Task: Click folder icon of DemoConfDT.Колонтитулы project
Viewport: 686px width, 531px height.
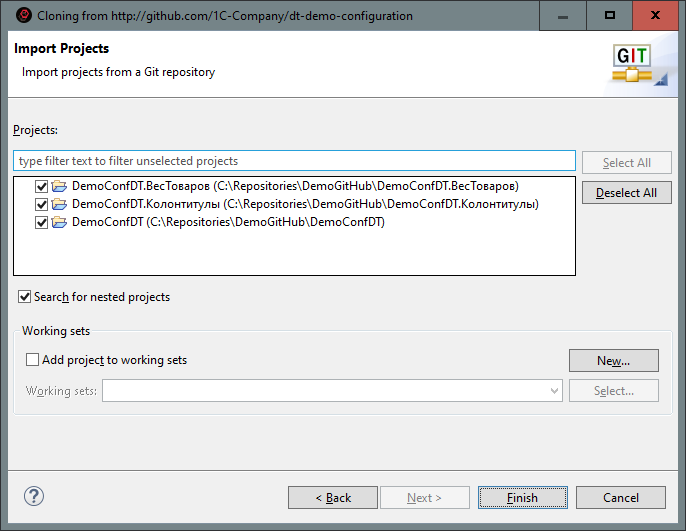Action: click(59, 204)
